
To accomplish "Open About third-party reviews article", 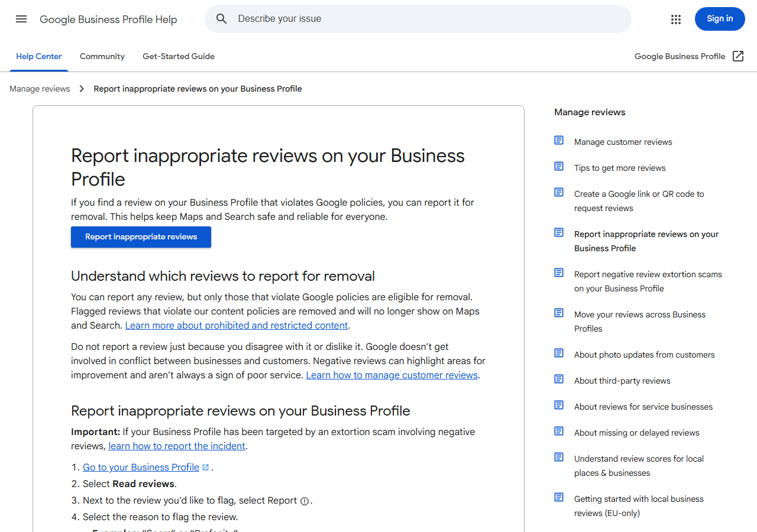I will 622,381.
